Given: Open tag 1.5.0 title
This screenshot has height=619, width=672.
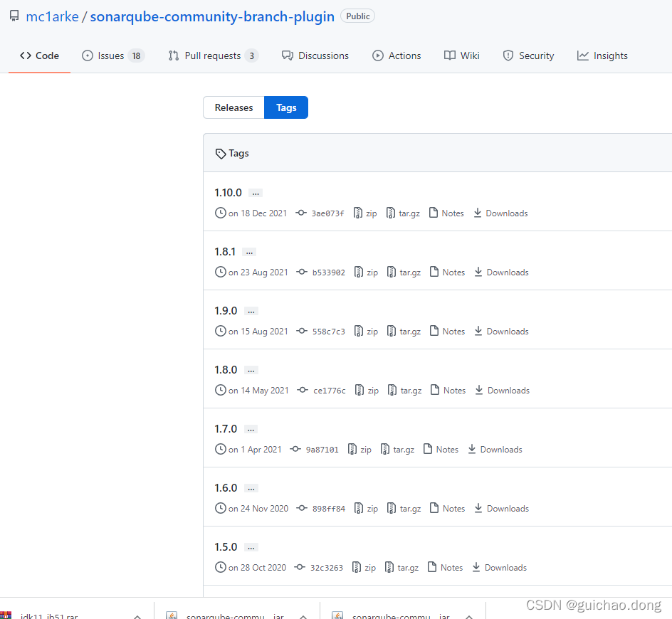Looking at the screenshot, I should coord(226,547).
